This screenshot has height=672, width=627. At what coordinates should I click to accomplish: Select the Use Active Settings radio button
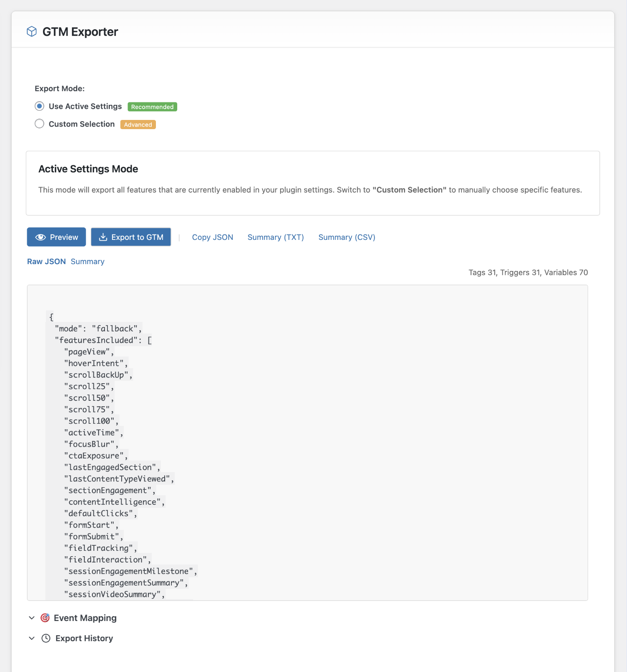point(39,106)
